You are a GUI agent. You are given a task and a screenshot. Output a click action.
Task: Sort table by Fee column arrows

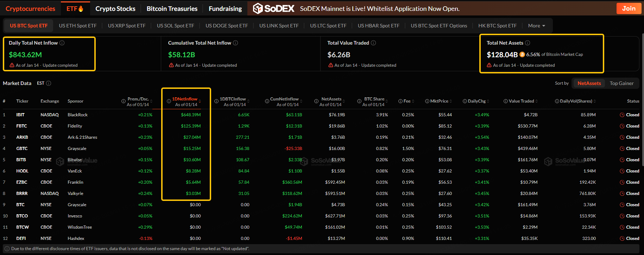click(x=413, y=101)
